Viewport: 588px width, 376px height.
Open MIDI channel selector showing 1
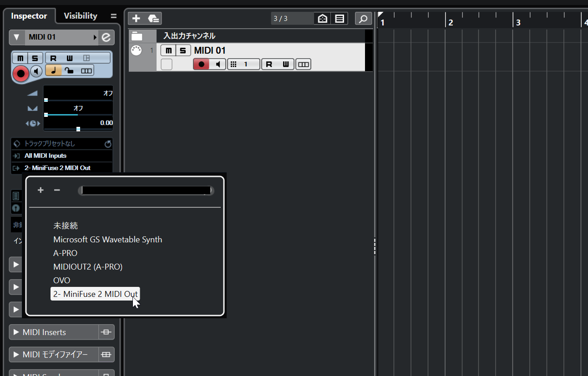coord(243,64)
